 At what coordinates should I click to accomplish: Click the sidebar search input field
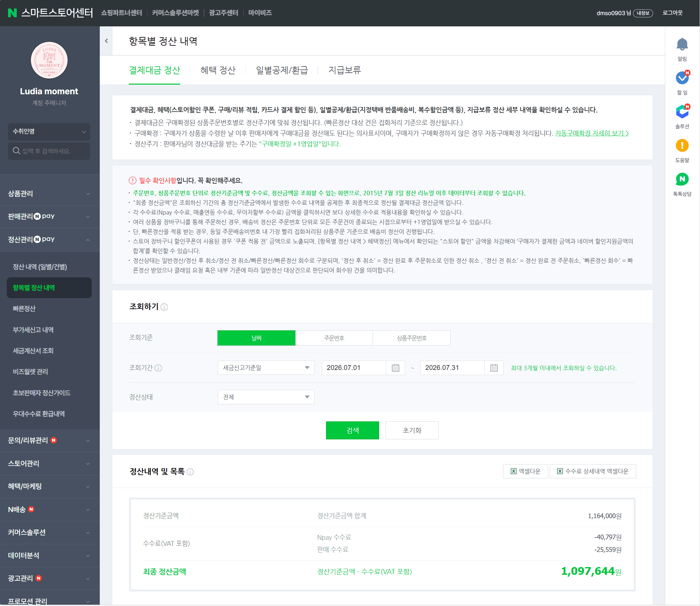(x=49, y=151)
